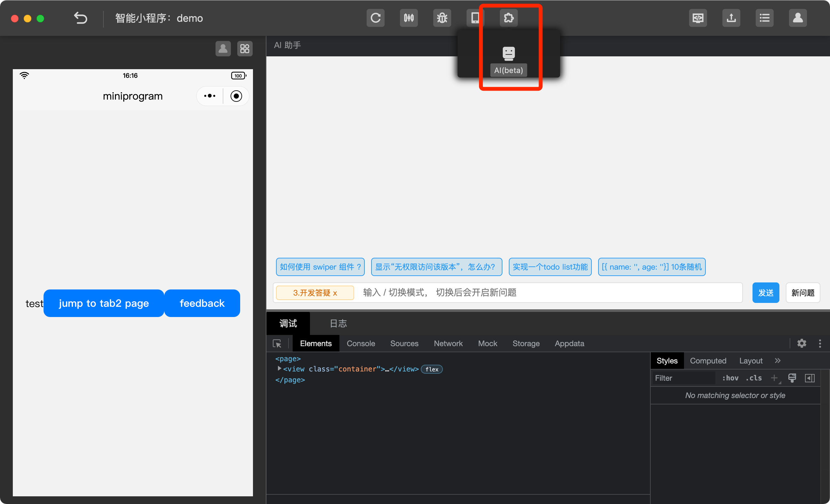Viewport: 830px width, 504px height.
Task: Expand the view container node
Action: pyautogui.click(x=279, y=369)
